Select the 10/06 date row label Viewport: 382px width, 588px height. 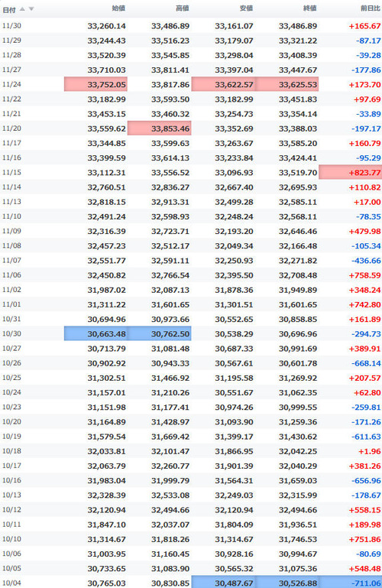pyautogui.click(x=11, y=554)
